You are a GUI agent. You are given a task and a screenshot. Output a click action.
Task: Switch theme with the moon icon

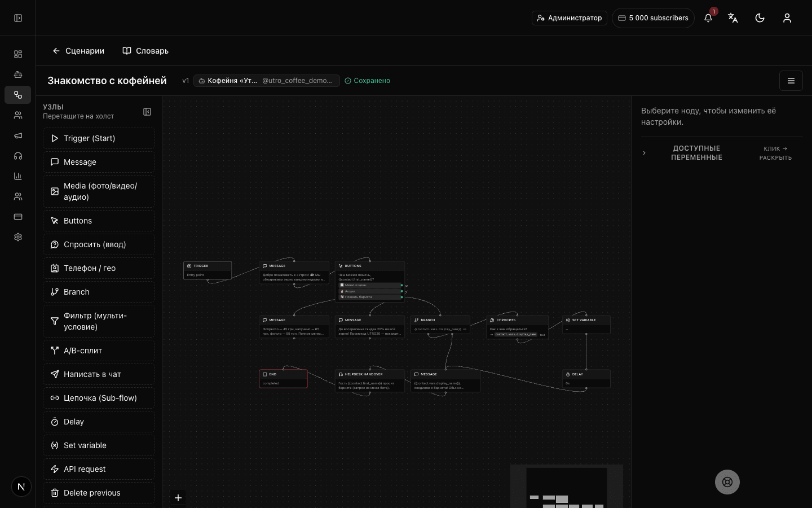click(x=760, y=18)
